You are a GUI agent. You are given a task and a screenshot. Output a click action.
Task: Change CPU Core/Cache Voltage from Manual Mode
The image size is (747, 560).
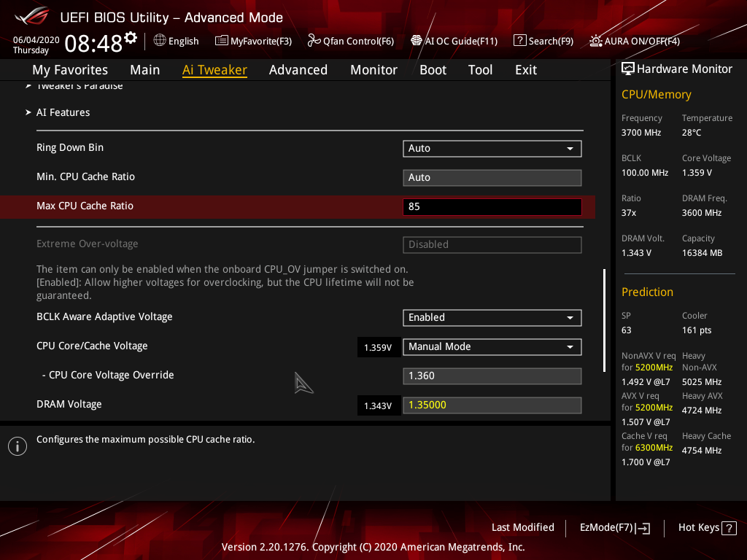point(492,347)
